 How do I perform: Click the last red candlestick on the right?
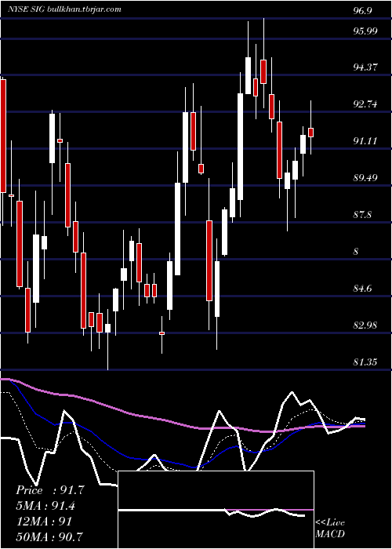coord(310,133)
